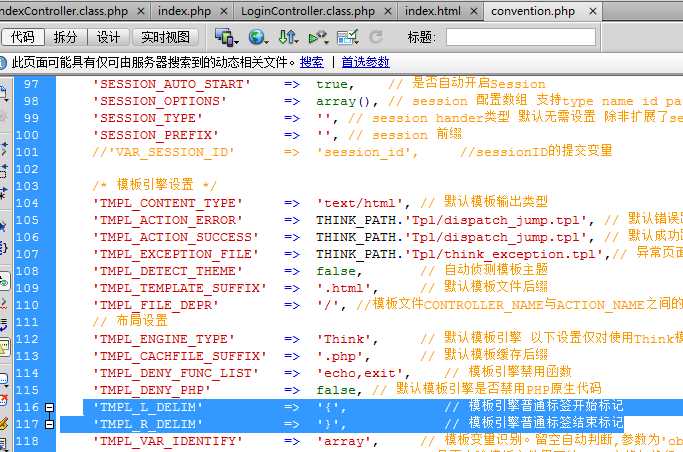Select line number 104 in the gutter
The width and height of the screenshot is (683, 452).
point(27,203)
